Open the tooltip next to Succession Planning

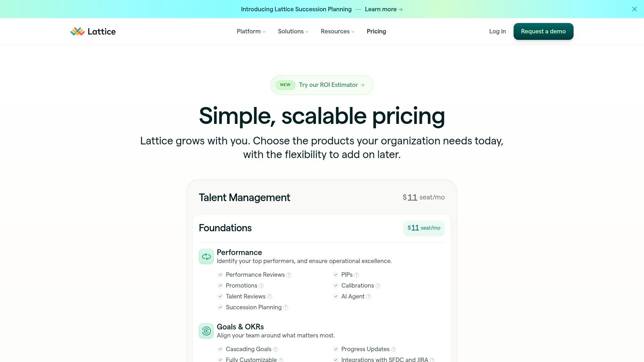pos(286,307)
